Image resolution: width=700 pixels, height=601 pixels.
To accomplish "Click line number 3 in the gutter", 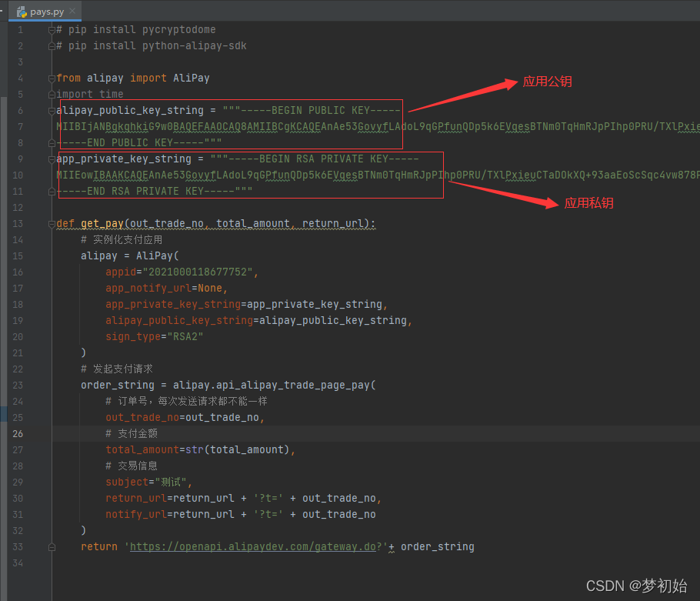I will pos(20,62).
